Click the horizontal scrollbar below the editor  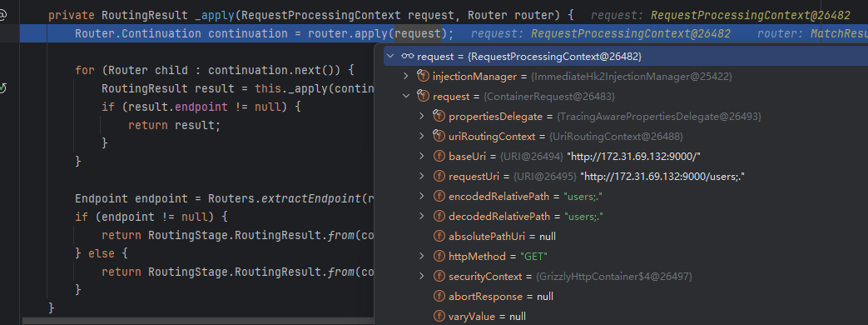[197, 321]
